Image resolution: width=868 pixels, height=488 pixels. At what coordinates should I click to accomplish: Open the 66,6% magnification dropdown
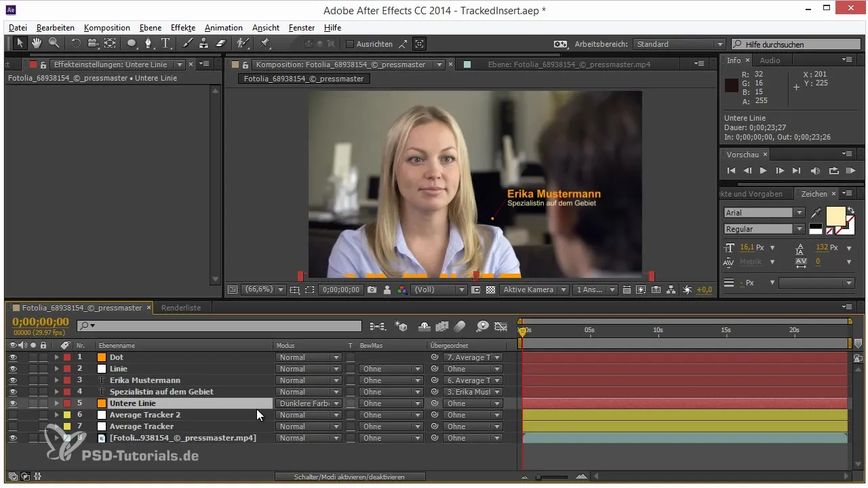263,289
